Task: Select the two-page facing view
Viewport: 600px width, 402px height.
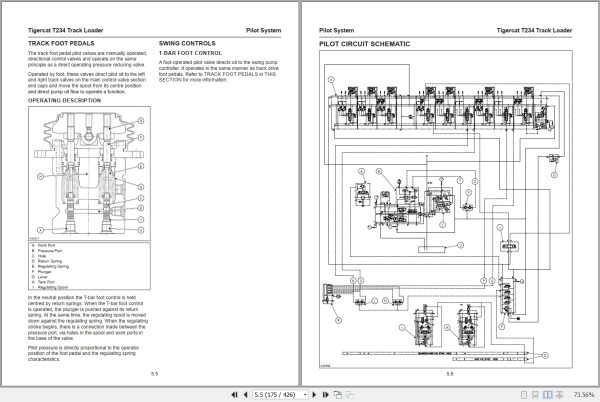Action: tap(548, 394)
